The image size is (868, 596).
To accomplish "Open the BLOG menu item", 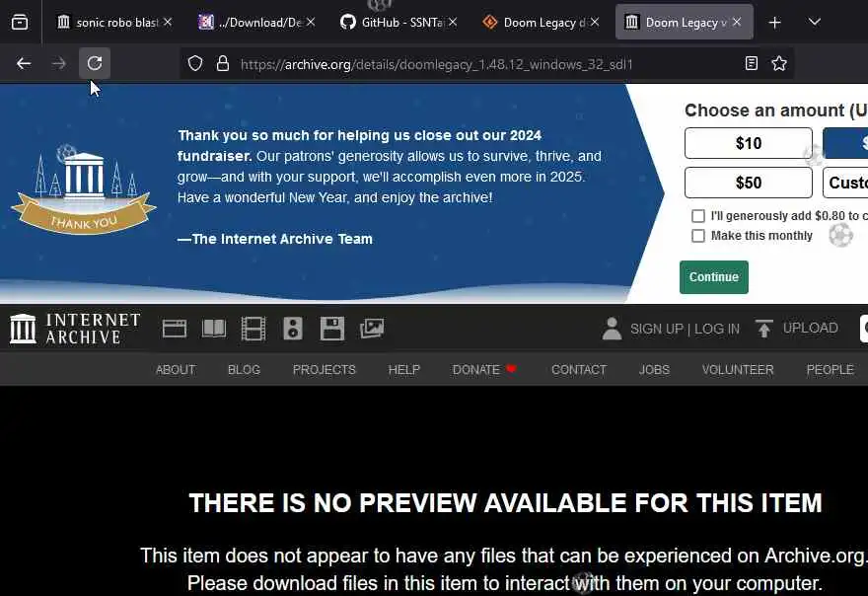I will 245,369.
